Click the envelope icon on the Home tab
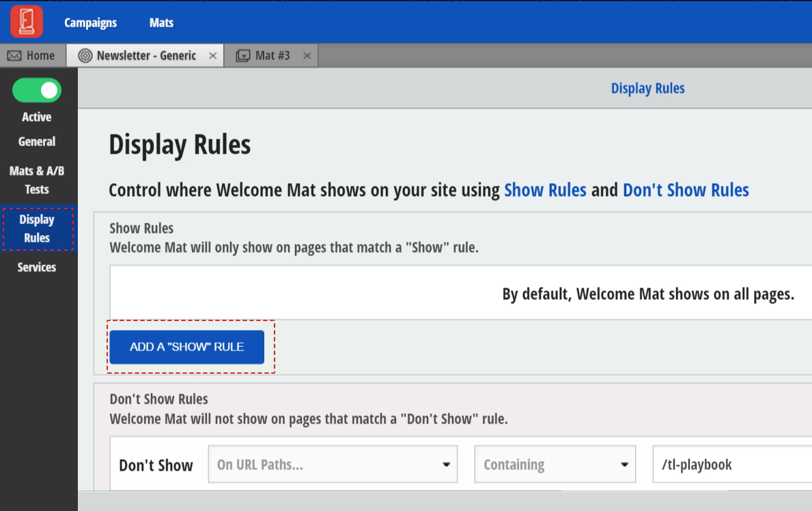 14,55
